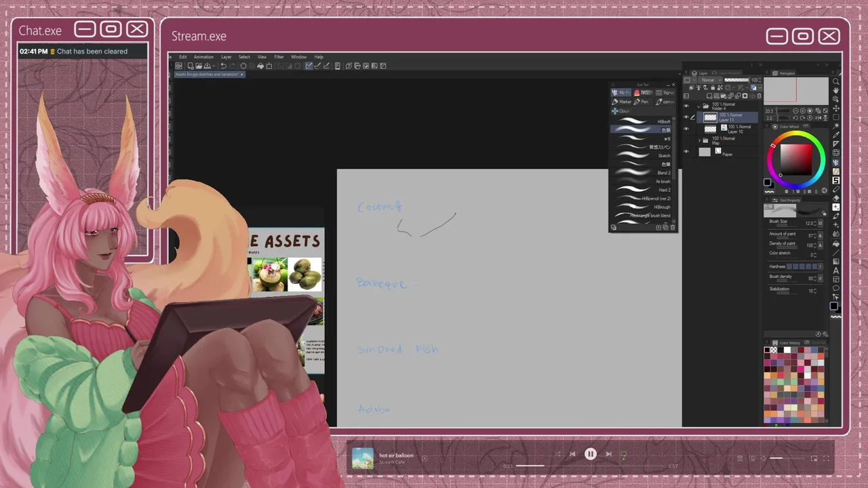Click the Undo icon in the command bar
Image resolution: width=868 pixels, height=488 pixels.
(224, 66)
